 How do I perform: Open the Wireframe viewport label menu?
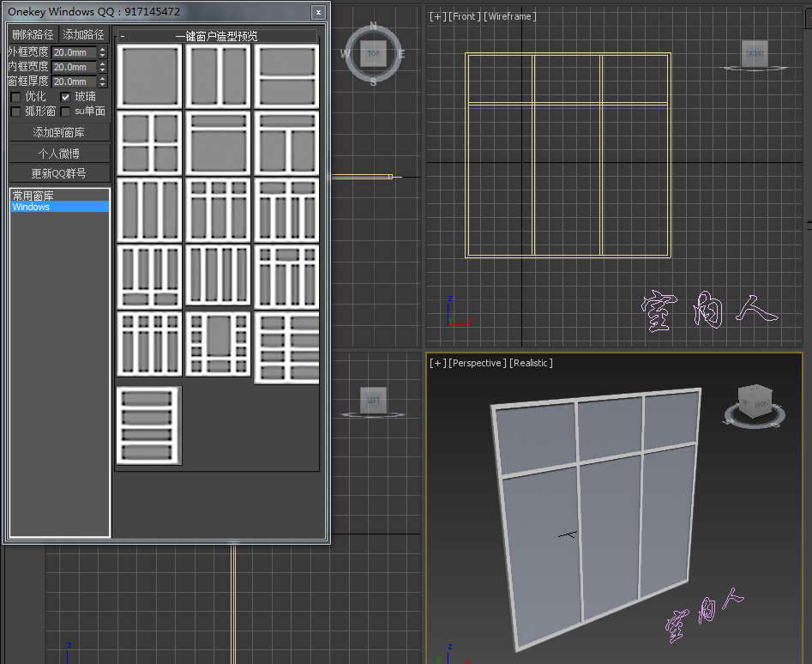511,16
